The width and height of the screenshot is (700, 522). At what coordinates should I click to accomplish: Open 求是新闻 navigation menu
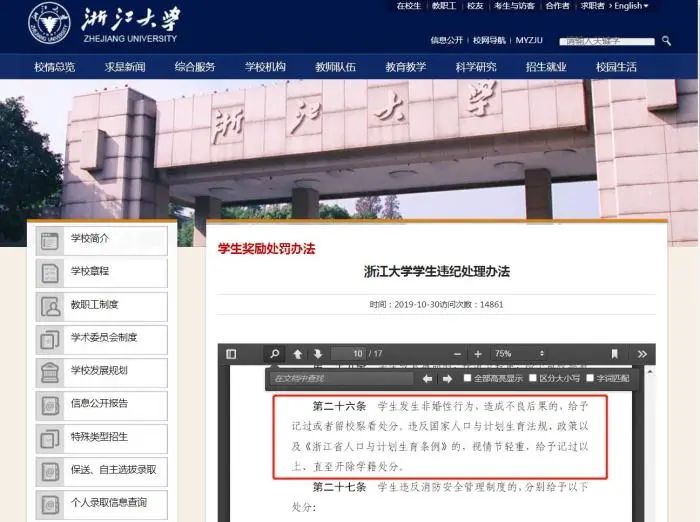(x=125, y=67)
